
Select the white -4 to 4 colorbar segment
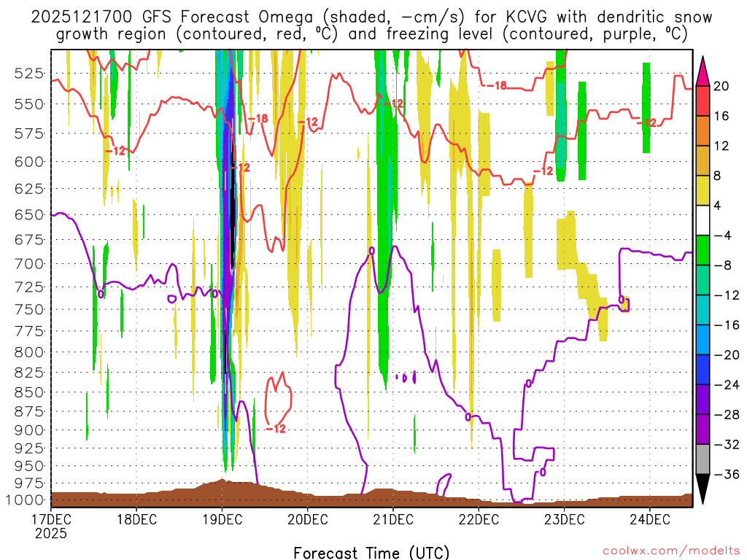[x=703, y=220]
